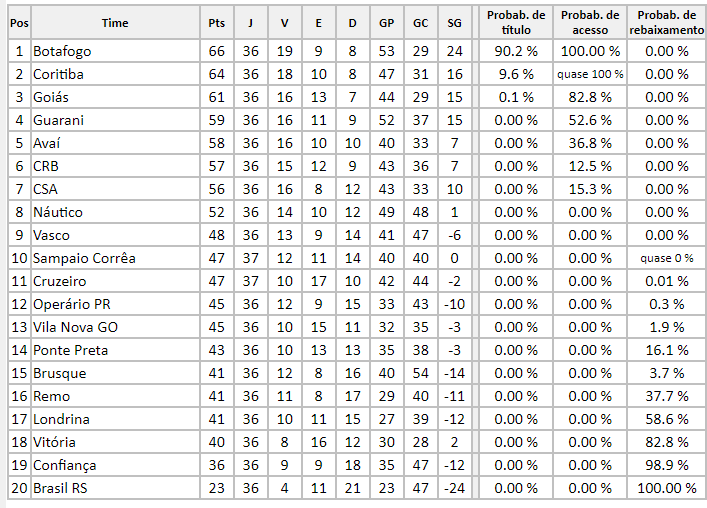707x508 pixels.
Task: Click the Botafogo team name
Action: click(x=61, y=51)
